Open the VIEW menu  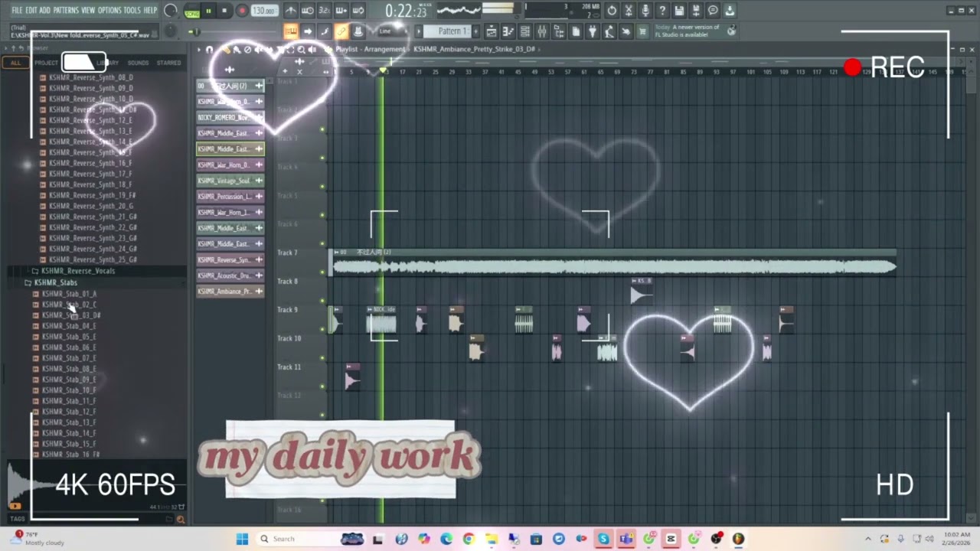(88, 10)
